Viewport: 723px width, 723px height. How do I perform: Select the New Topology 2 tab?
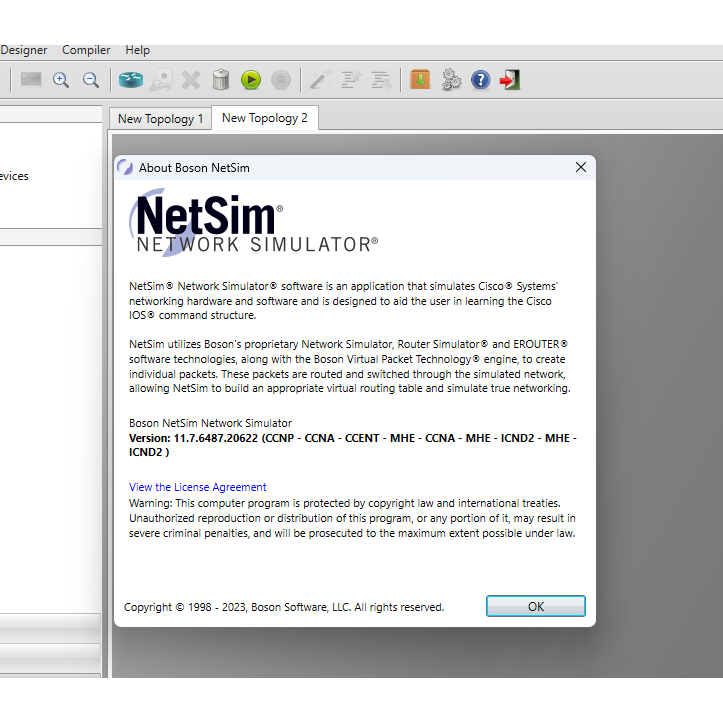(264, 118)
